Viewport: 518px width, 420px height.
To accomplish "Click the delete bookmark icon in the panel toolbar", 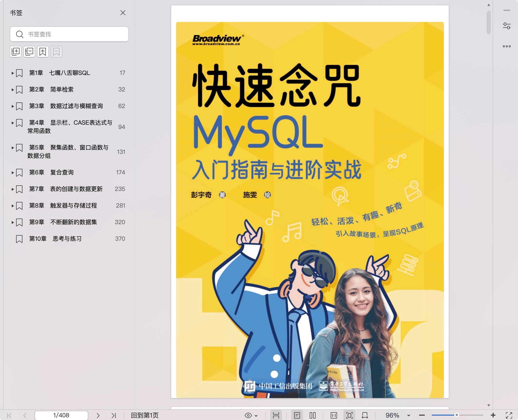I will pyautogui.click(x=57, y=52).
